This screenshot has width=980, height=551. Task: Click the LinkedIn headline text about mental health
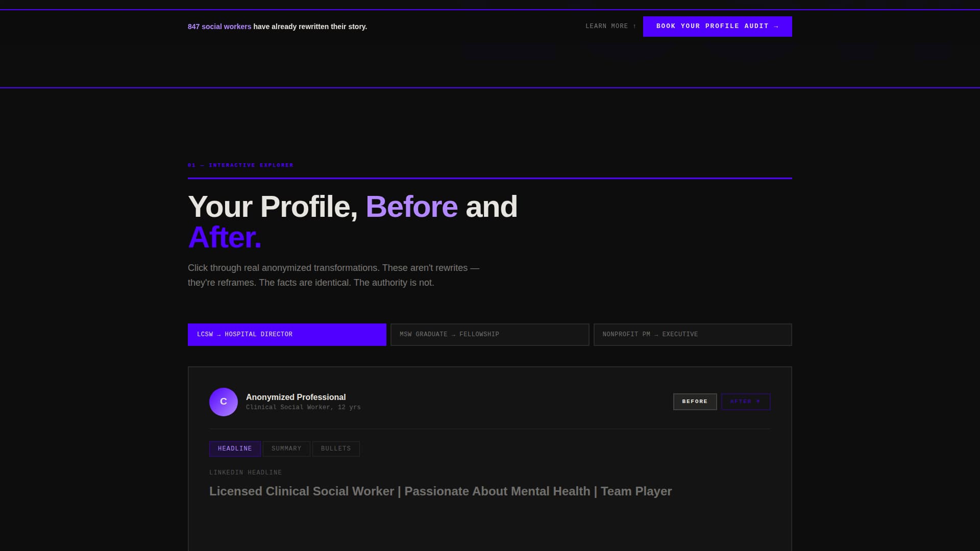point(440,491)
